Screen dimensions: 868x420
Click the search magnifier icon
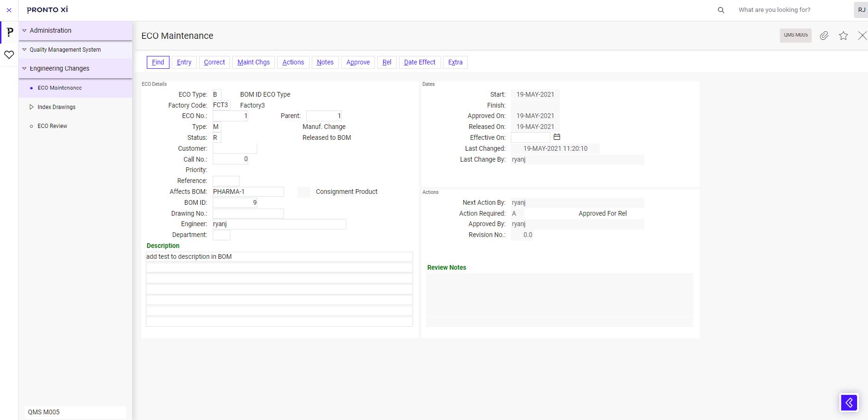click(721, 10)
